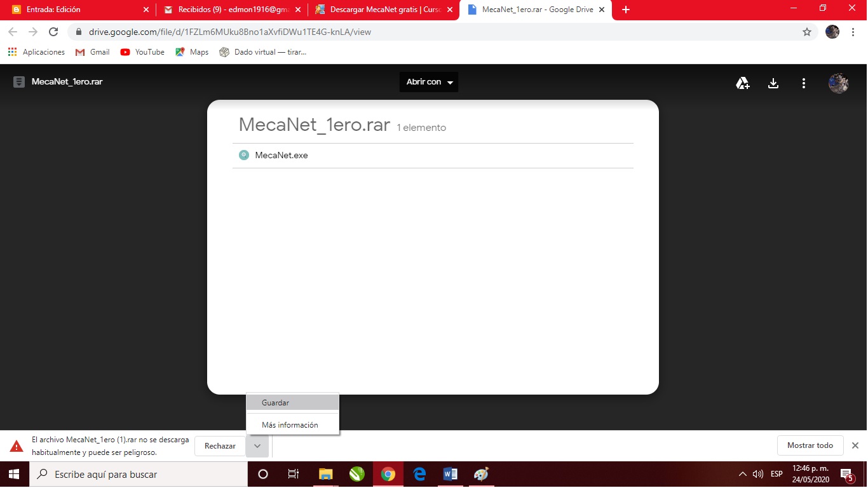This screenshot has width=868, height=488.
Task: Click the MecaNet.exe file icon
Action: [244, 155]
